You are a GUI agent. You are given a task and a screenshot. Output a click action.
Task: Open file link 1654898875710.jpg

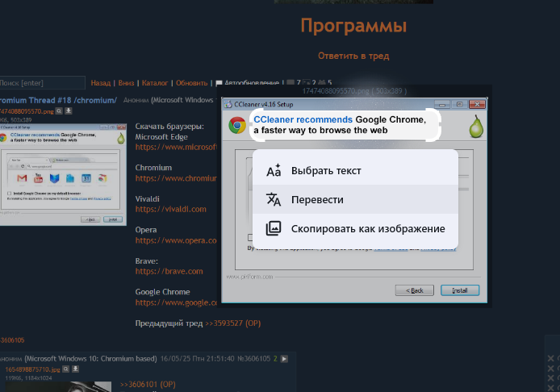(32, 369)
